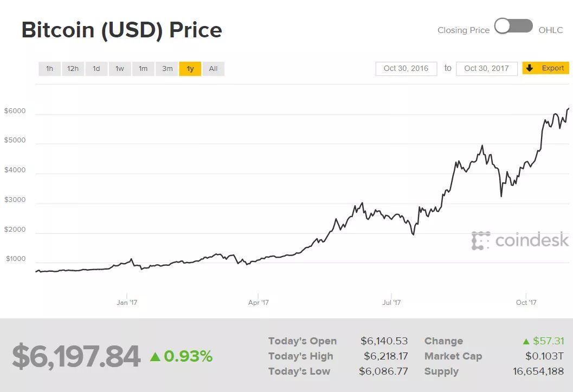573x392 pixels.
Task: Select the Closing Price label
Action: click(x=463, y=30)
